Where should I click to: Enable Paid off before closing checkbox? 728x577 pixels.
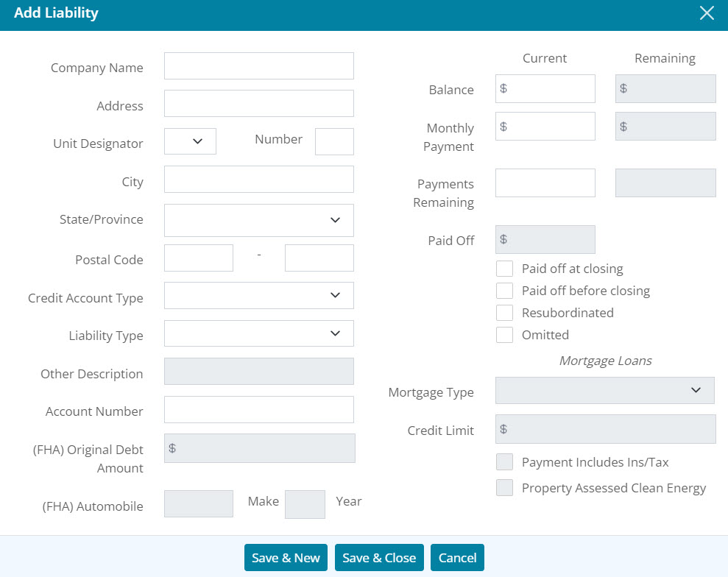(x=504, y=291)
